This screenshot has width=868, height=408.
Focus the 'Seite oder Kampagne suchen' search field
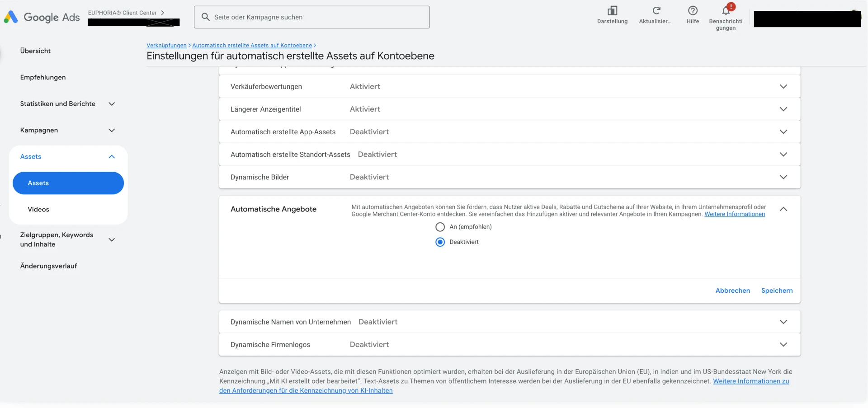pyautogui.click(x=312, y=17)
